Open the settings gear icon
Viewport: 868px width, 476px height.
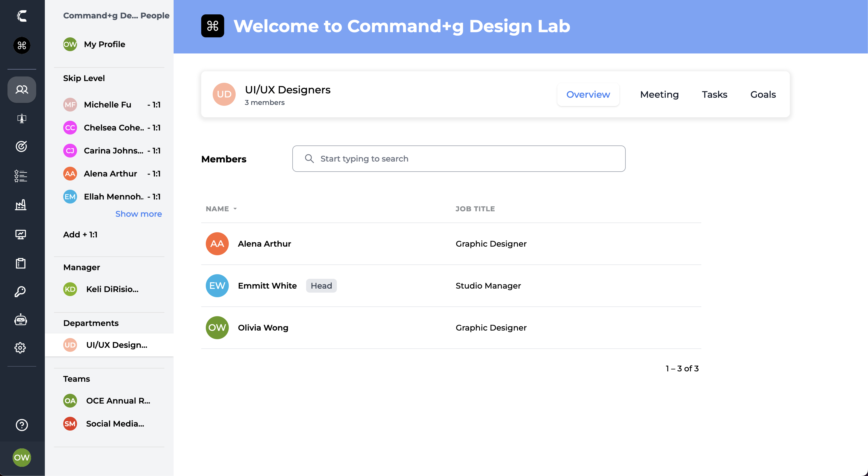click(x=20, y=348)
